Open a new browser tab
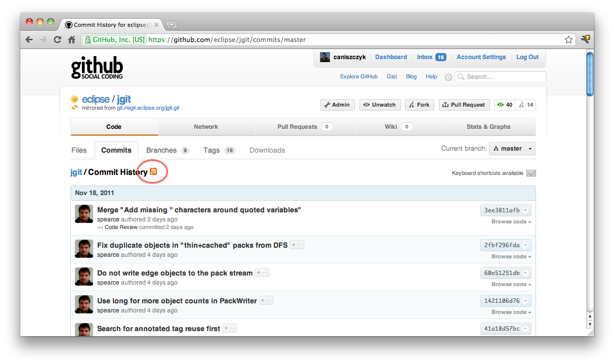 click(x=171, y=25)
